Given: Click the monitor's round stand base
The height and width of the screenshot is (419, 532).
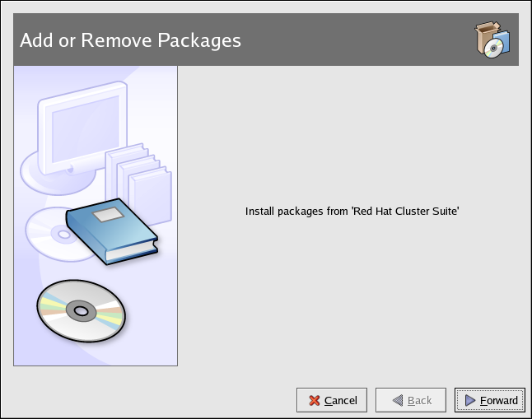Looking at the screenshot, I should [58, 175].
